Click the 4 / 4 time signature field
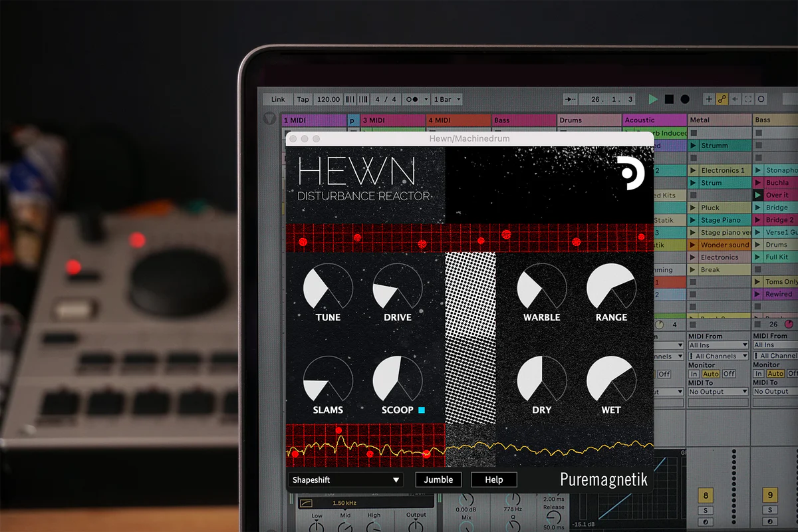This screenshot has width=798, height=532. point(386,99)
